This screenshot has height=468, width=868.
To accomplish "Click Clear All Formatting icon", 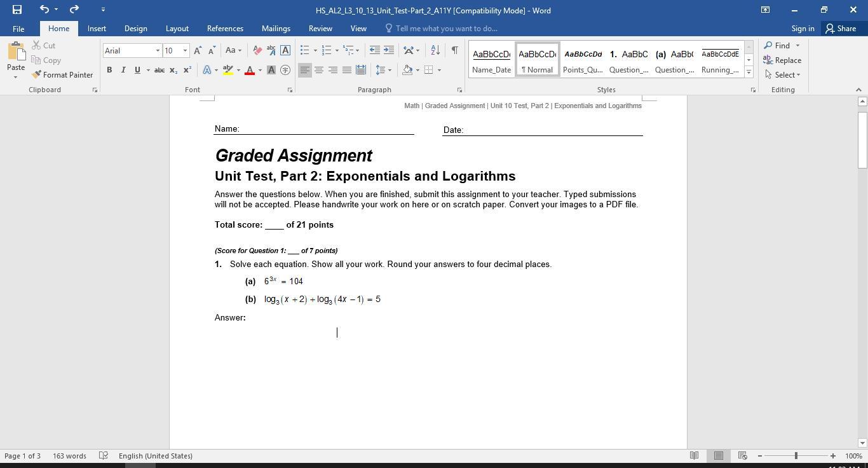I will (257, 50).
